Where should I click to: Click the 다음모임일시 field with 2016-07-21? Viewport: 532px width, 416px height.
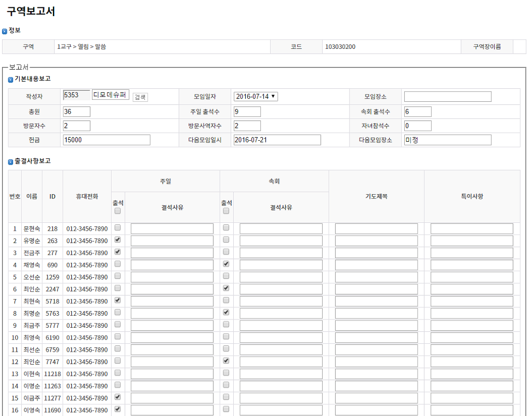click(276, 140)
